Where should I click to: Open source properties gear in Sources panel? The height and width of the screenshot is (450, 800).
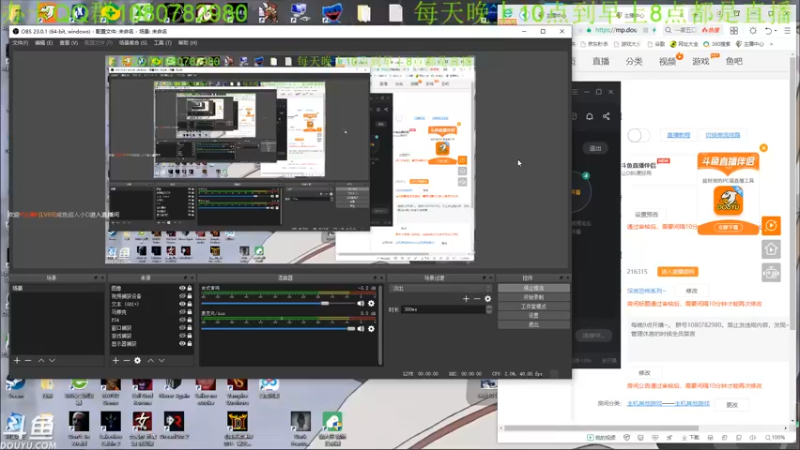138,360
